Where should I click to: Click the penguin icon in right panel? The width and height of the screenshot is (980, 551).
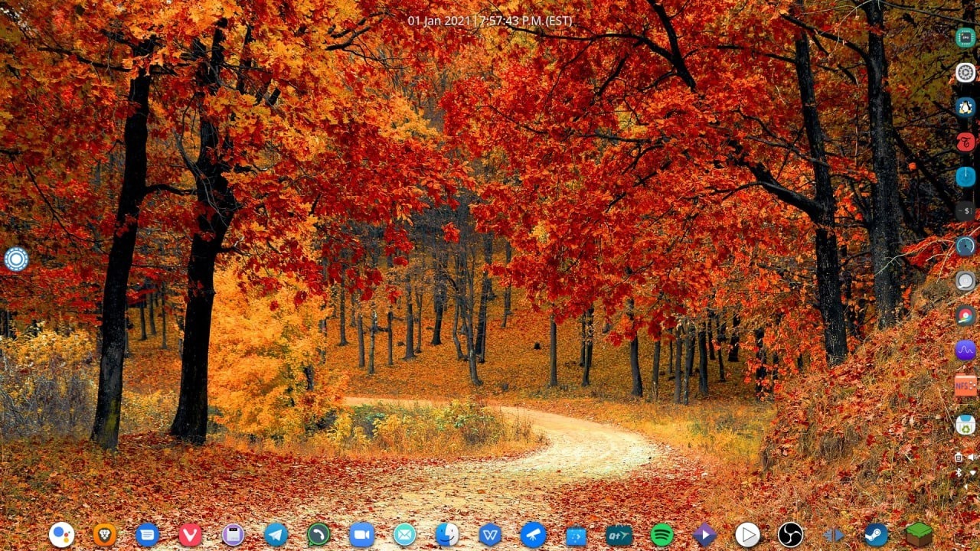pyautogui.click(x=965, y=107)
